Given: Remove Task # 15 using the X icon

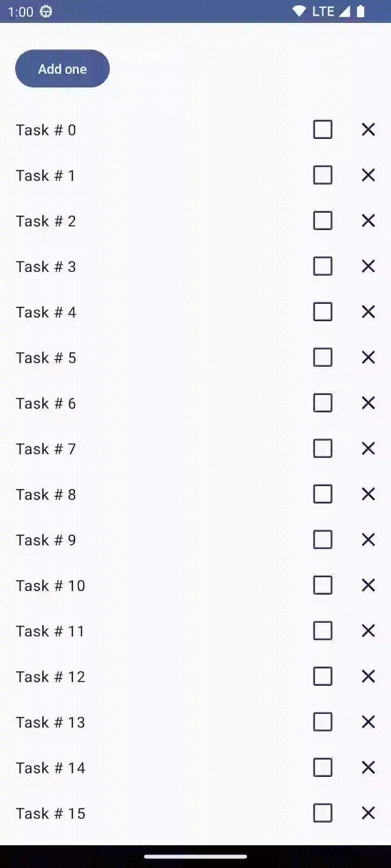Looking at the screenshot, I should point(368,813).
